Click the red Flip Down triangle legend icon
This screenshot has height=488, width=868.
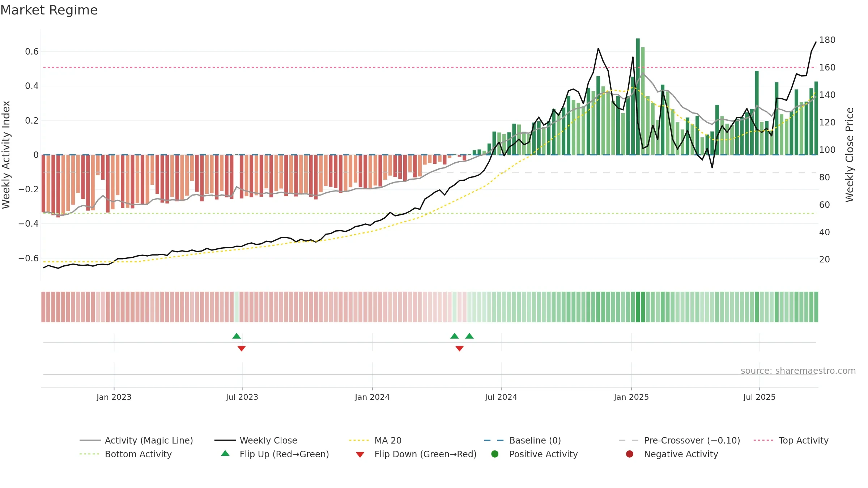pos(360,455)
